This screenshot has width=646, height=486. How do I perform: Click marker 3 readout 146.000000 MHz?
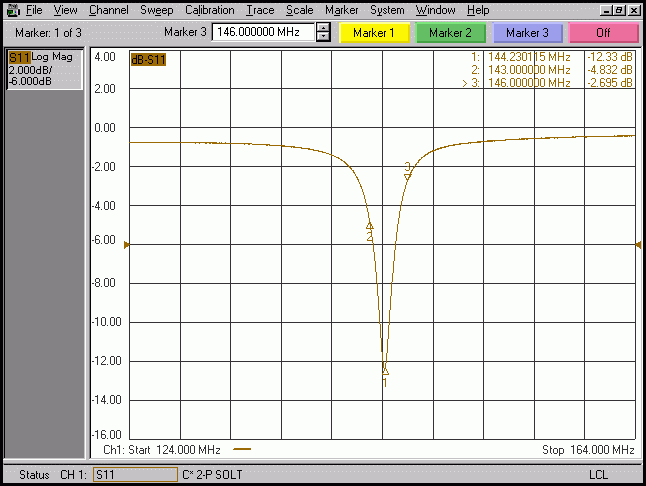(x=529, y=82)
